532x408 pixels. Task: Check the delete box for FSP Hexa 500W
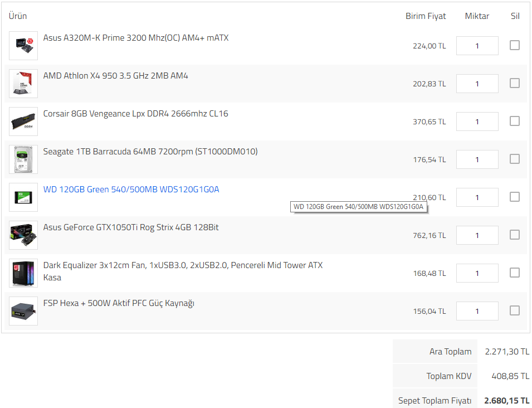[x=515, y=310]
